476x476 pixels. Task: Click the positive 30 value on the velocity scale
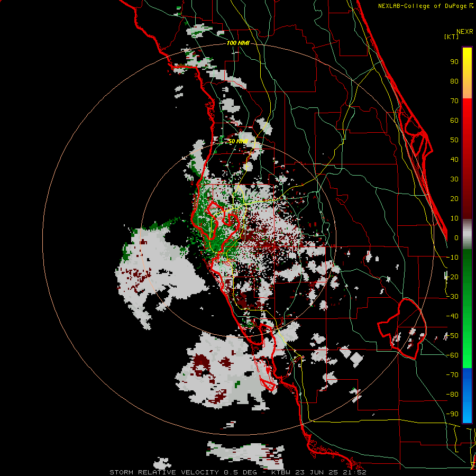click(454, 179)
